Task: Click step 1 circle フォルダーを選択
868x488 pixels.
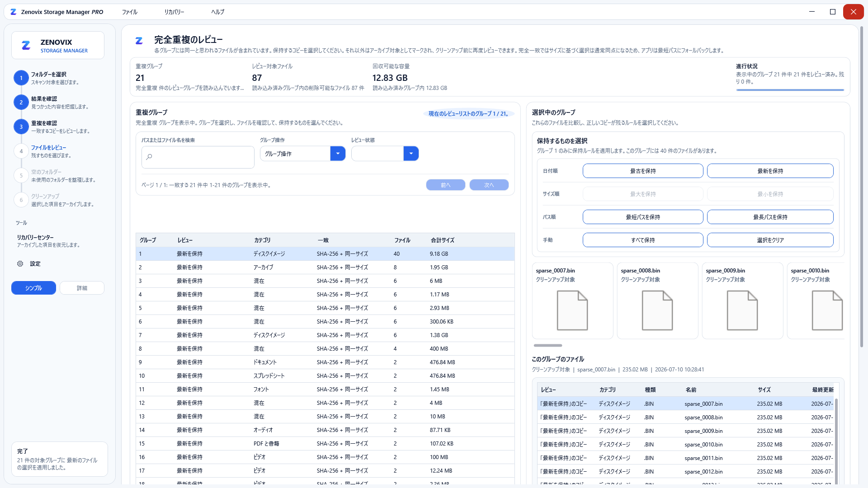Action: [21, 78]
